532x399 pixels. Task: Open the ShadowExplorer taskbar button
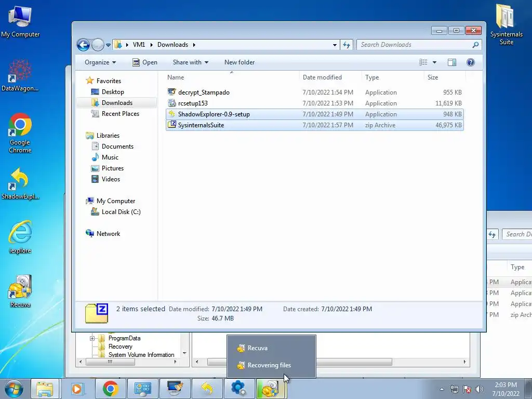[207, 389]
